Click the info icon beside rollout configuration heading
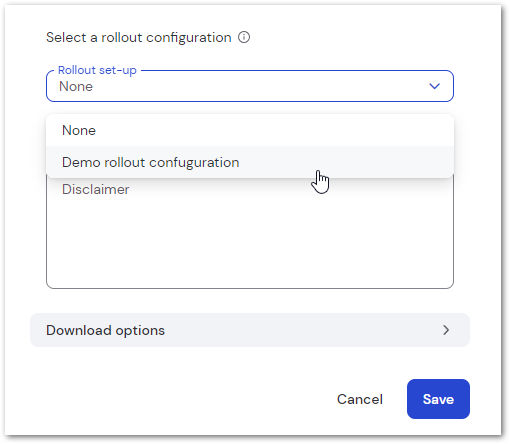The width and height of the screenshot is (510, 444). click(x=244, y=37)
